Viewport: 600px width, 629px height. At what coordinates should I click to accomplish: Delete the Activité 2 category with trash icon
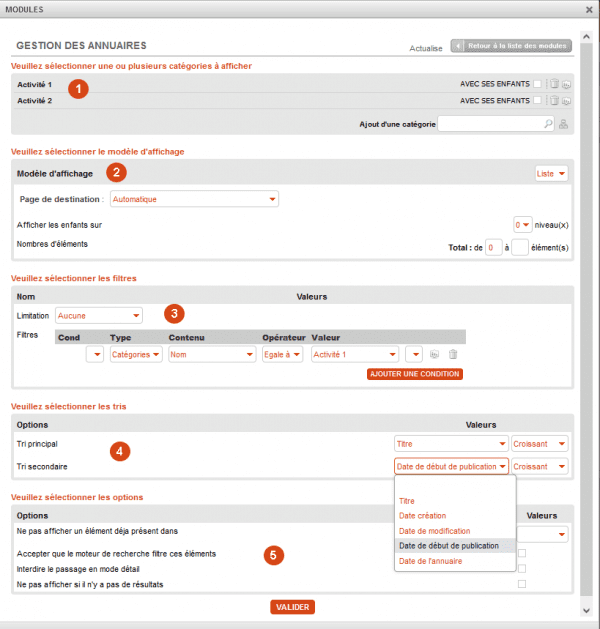coord(554,101)
